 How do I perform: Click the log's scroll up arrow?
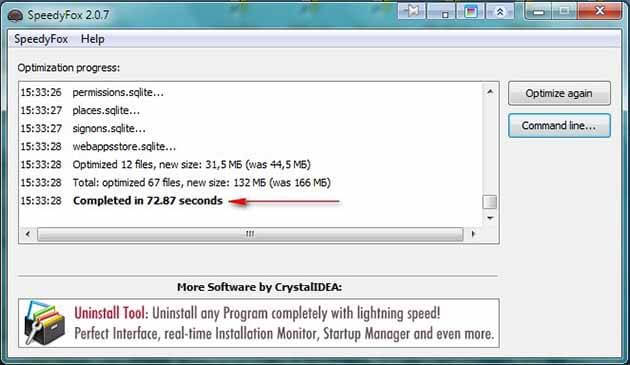[490, 92]
